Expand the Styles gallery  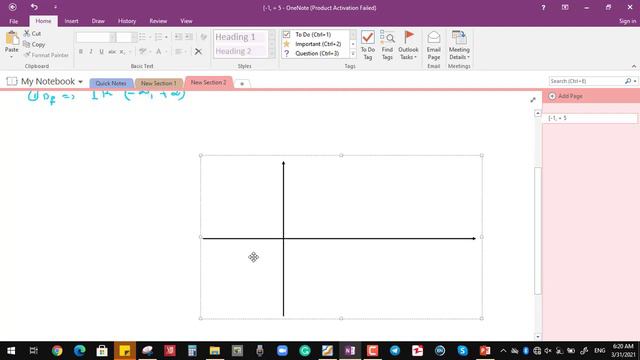[x=272, y=53]
